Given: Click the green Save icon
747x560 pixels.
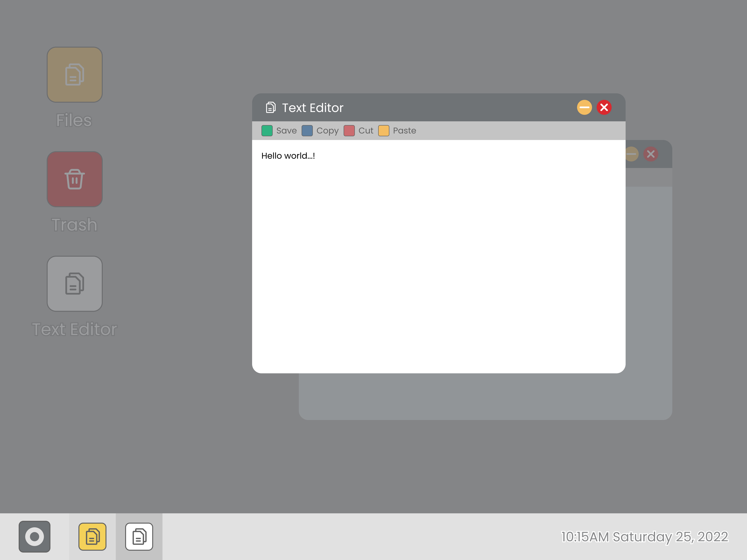Looking at the screenshot, I should click(267, 131).
